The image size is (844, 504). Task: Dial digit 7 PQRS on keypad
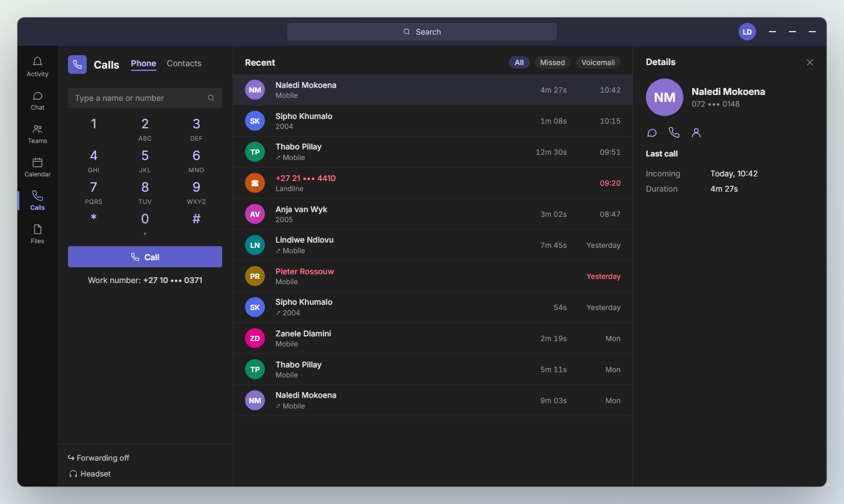[x=94, y=192]
